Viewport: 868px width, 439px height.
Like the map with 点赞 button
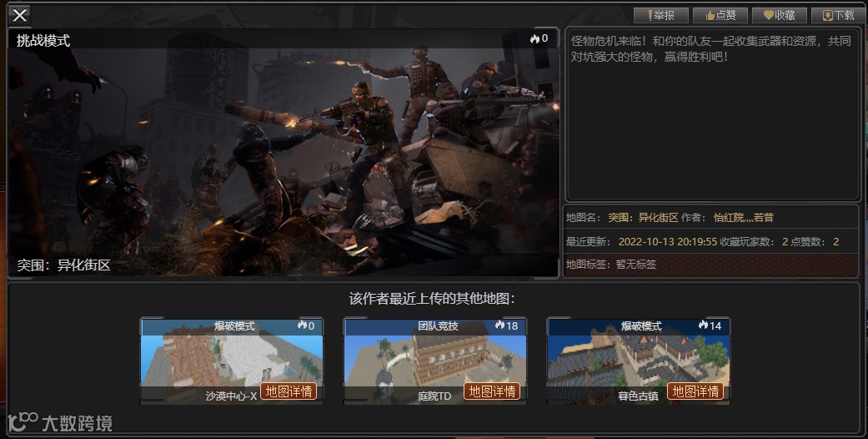pyautogui.click(x=720, y=16)
